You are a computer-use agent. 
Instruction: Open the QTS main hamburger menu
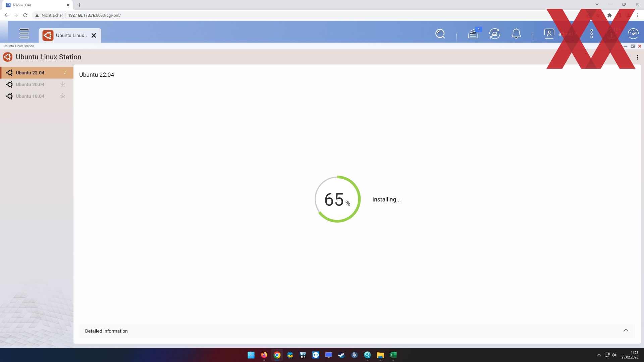click(x=24, y=34)
